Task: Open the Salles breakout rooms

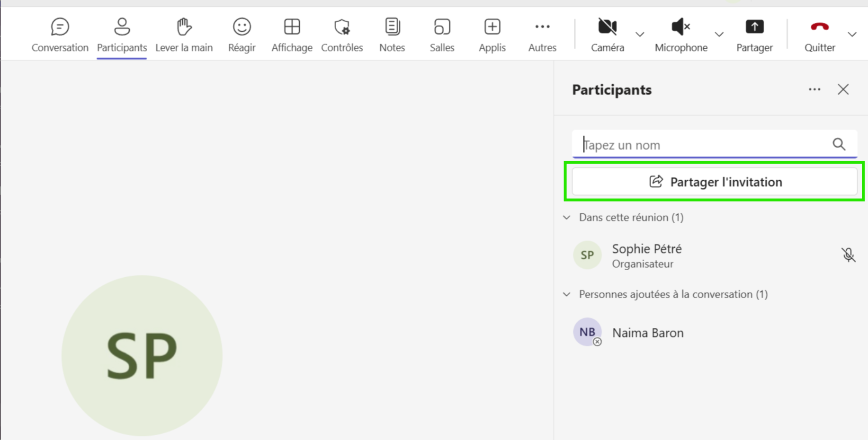Action: tap(442, 35)
